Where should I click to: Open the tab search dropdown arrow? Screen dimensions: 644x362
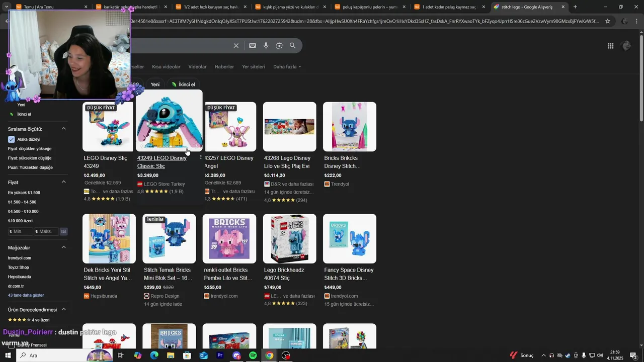click(x=7, y=7)
